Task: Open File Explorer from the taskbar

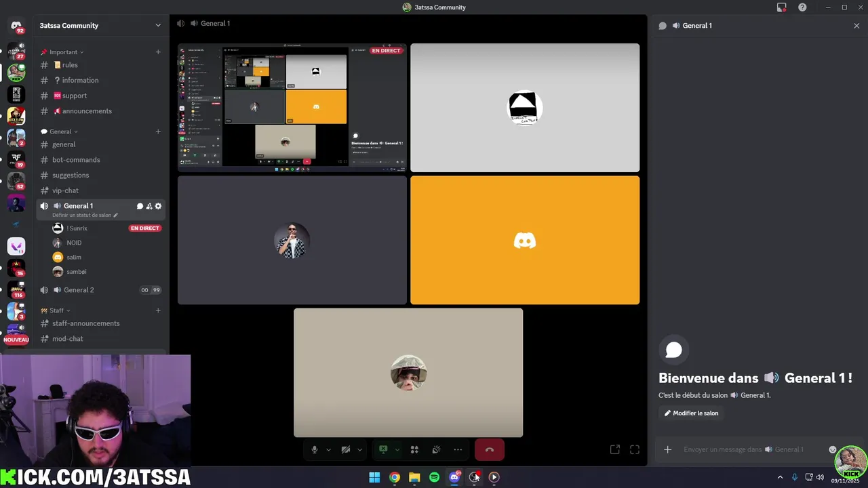Action: coord(414,477)
